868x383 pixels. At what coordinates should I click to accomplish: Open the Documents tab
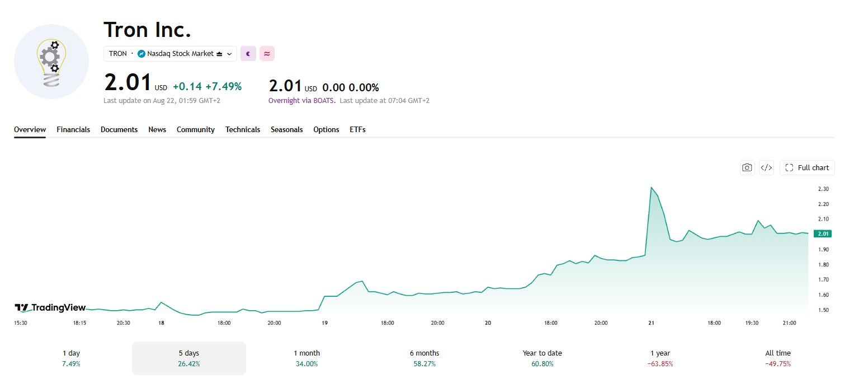pos(119,129)
